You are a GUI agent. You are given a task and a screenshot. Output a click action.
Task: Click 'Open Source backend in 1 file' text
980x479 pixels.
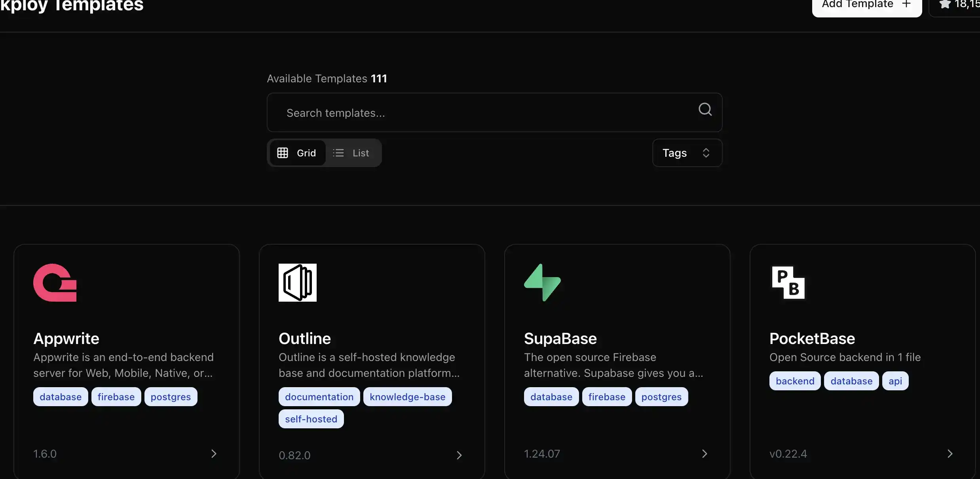point(845,357)
